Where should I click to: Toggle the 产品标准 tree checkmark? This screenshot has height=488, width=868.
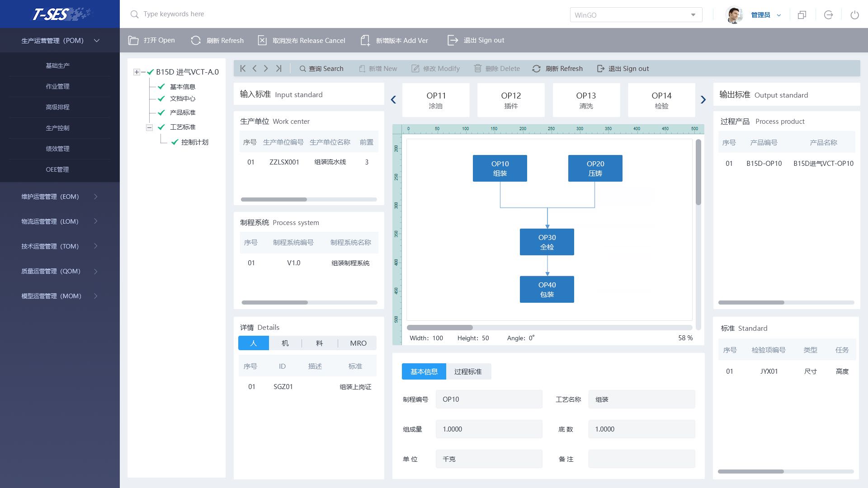(161, 113)
